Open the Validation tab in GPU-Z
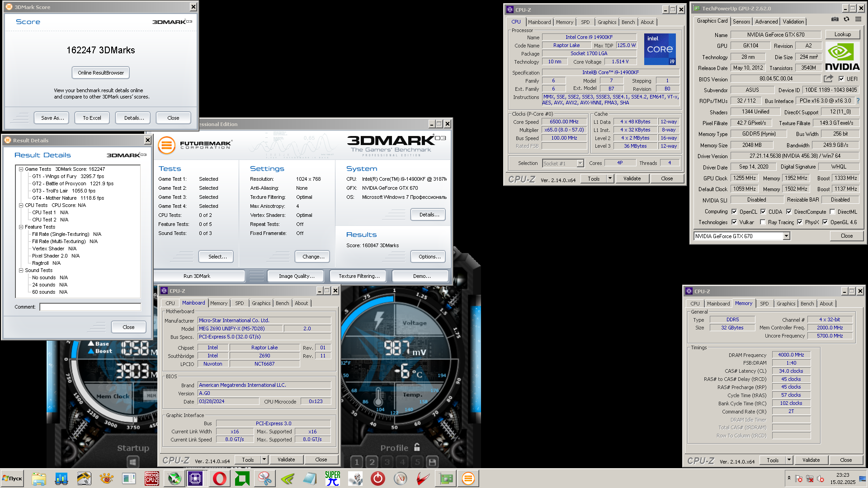Viewport: 868px width, 488px height. 793,21
